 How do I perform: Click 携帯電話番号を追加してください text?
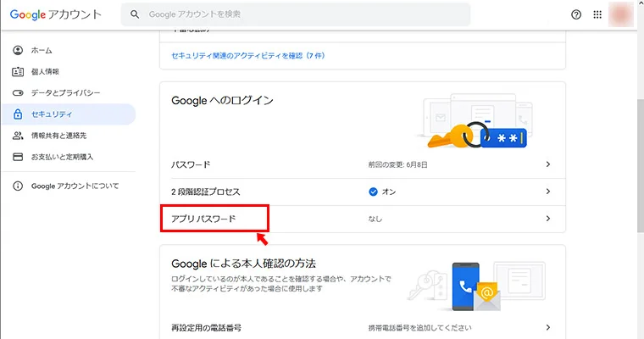click(419, 328)
